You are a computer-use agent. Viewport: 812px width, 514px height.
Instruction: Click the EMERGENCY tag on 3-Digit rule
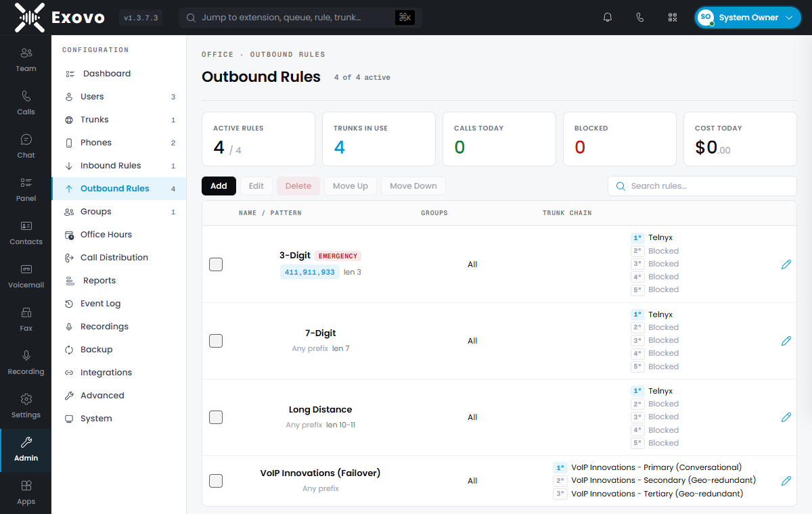[338, 256]
